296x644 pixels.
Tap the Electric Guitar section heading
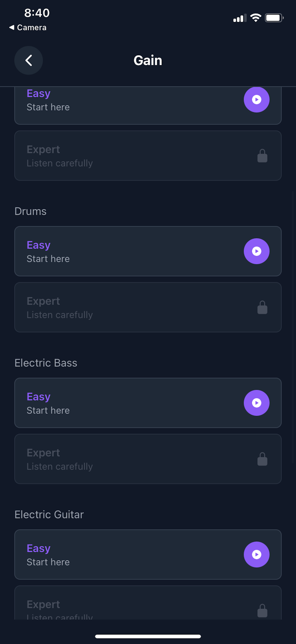(x=49, y=514)
